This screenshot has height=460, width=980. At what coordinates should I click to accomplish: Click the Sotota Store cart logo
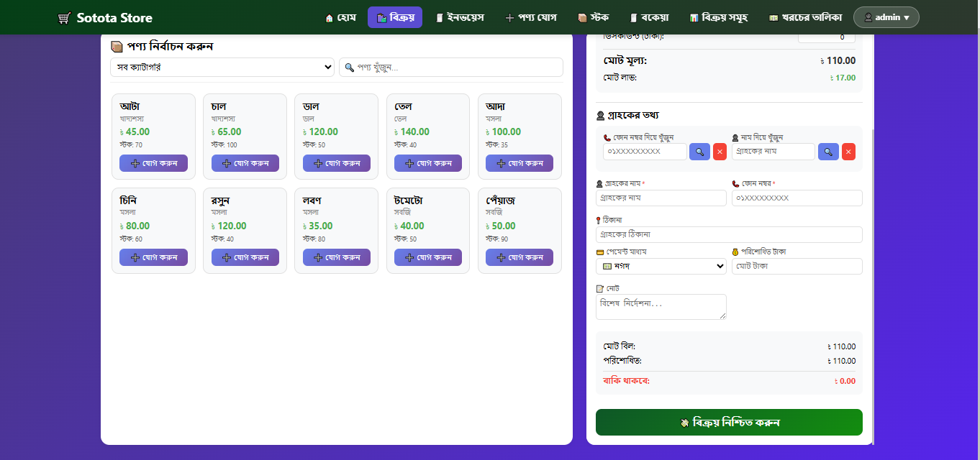[x=64, y=17]
